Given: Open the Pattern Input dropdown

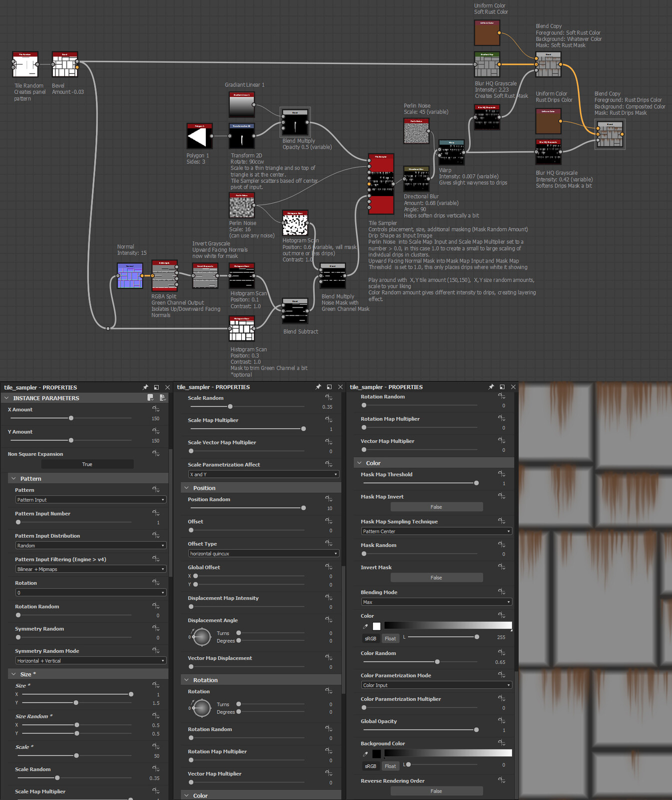Looking at the screenshot, I should coord(90,499).
